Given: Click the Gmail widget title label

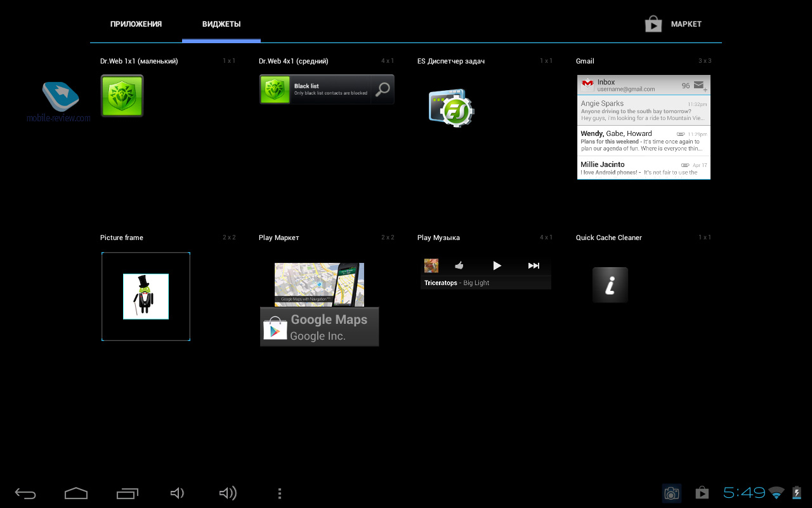Looking at the screenshot, I should (585, 62).
